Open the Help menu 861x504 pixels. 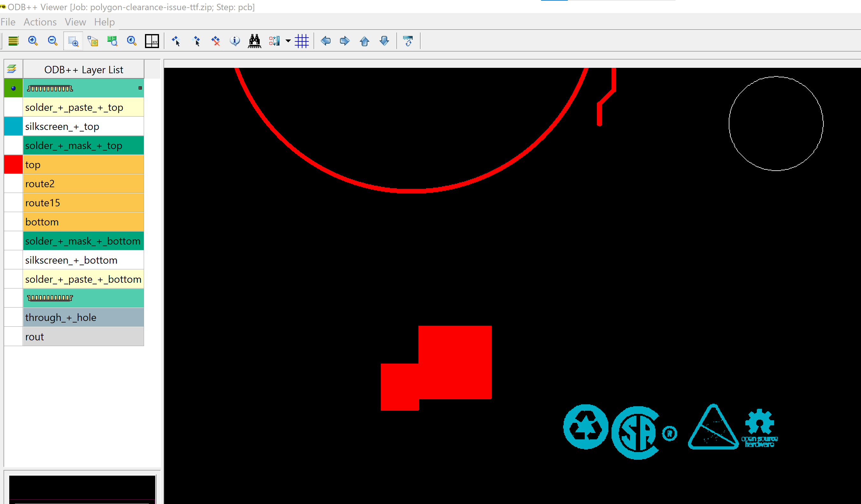(104, 22)
